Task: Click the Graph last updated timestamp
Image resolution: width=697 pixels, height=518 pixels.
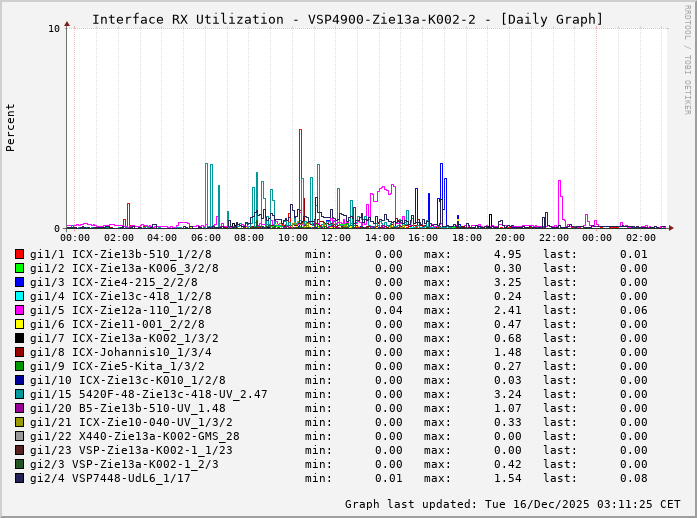Action: [x=512, y=504]
